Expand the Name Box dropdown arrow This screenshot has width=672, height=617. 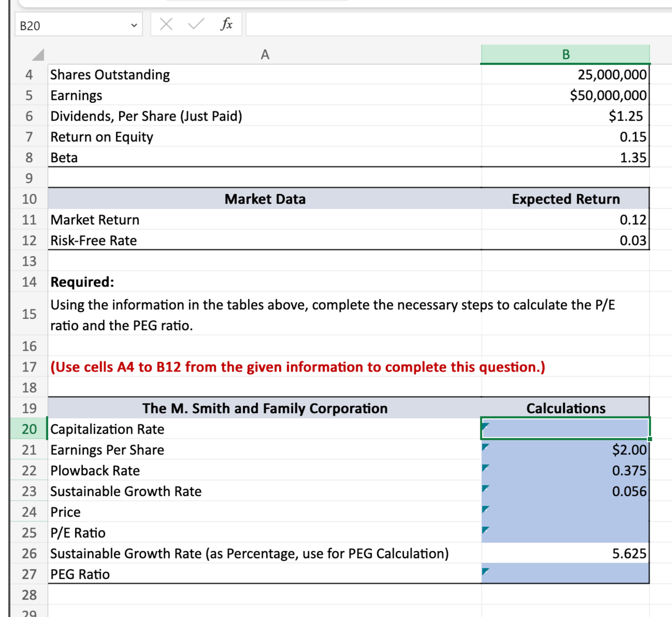134,25
